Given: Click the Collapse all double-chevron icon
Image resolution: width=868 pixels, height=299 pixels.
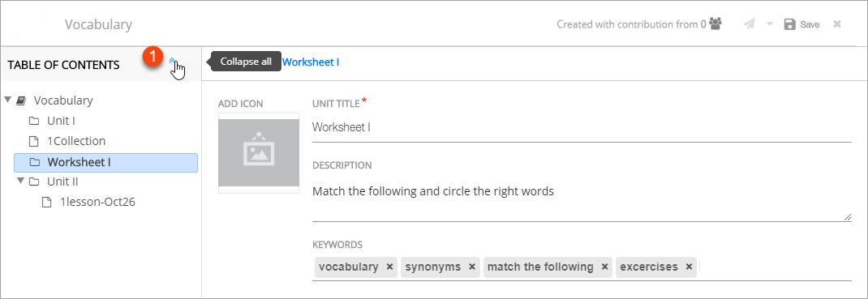Looking at the screenshot, I should pos(173,62).
